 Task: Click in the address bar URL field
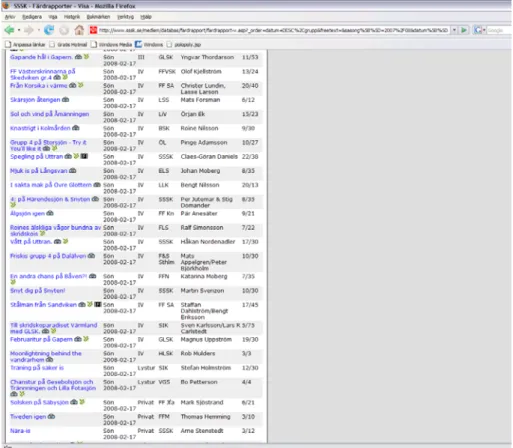tap(273, 30)
